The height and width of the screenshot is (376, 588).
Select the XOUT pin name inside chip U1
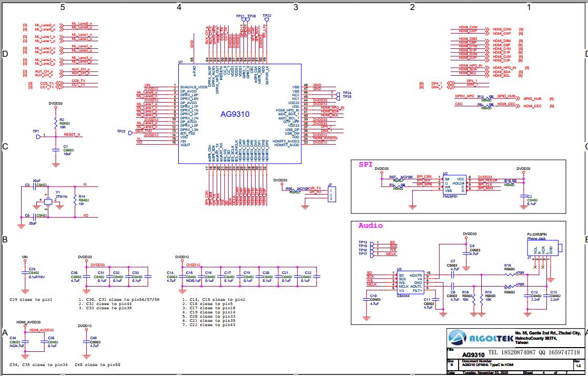185,145
